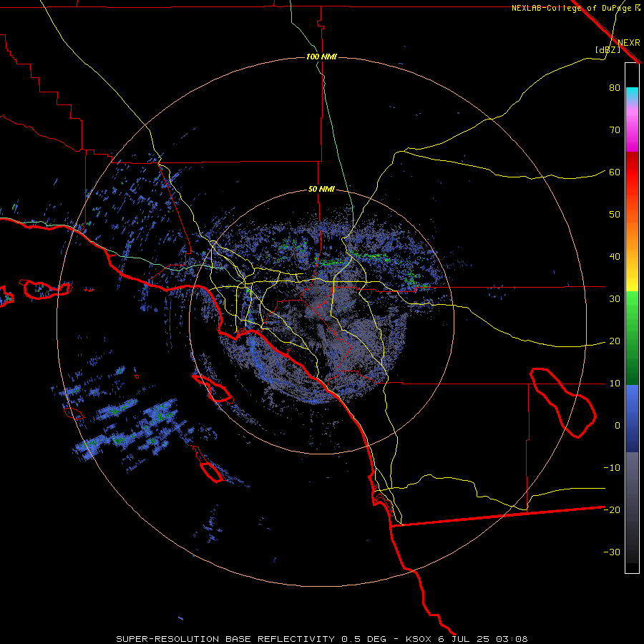Click the 50 value on dBZ scale

click(x=615, y=215)
